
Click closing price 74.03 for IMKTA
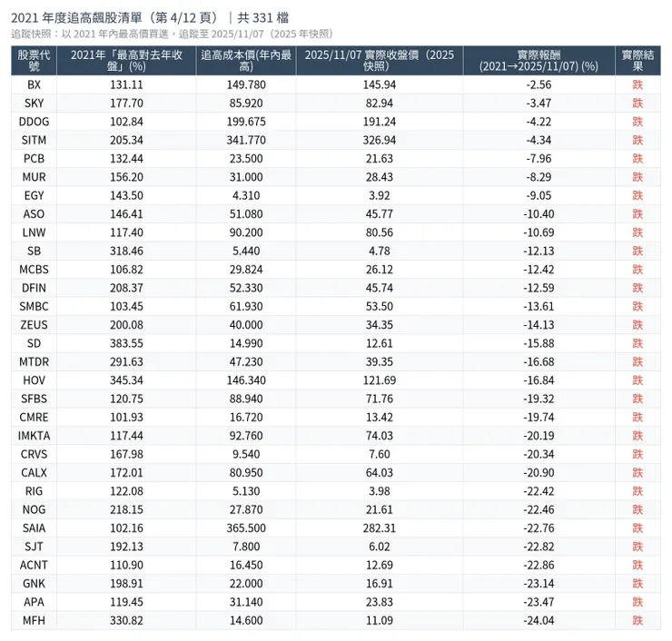[380, 435]
